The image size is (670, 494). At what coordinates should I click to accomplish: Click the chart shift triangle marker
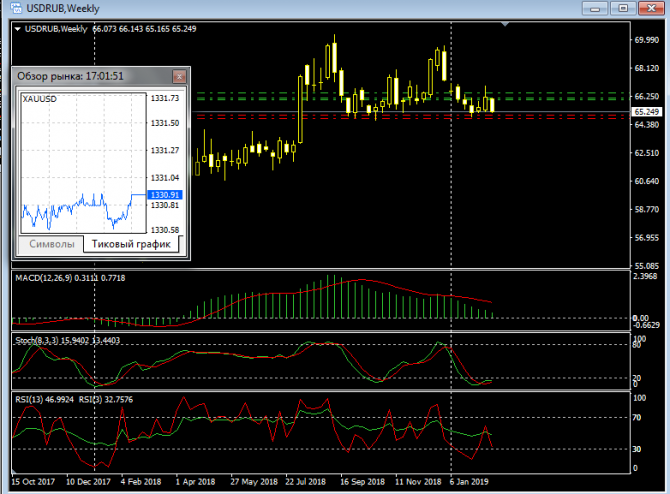505,24
